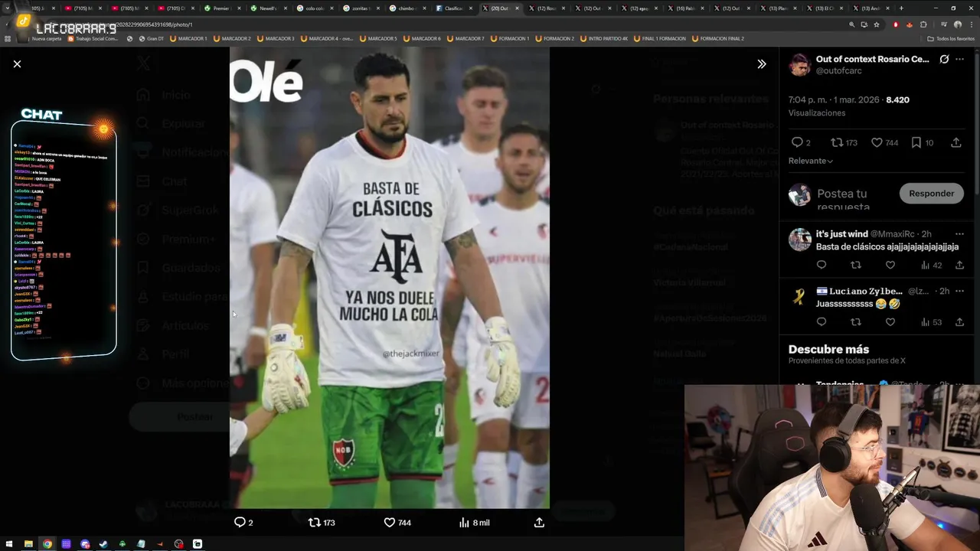Like the Luciano Zylbe... comment
Viewport: 980px width, 551px height.
tap(890, 322)
